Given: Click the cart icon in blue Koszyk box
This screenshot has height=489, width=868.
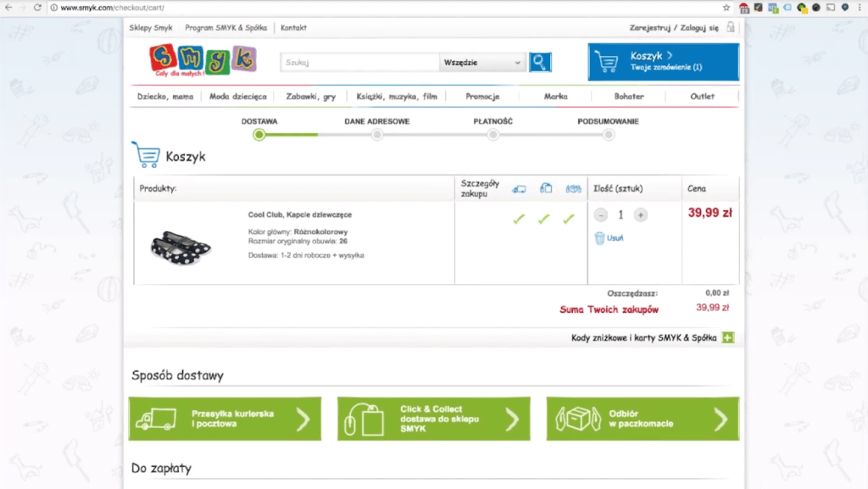Looking at the screenshot, I should (x=606, y=61).
